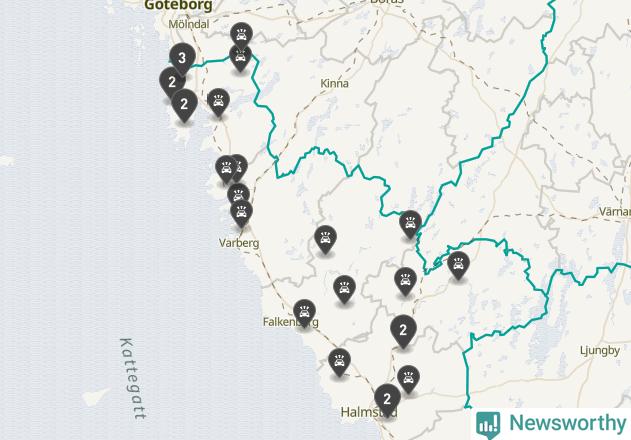Image resolution: width=631 pixels, height=440 pixels.
Task: Click the Kinna town label
Action: [x=334, y=83]
